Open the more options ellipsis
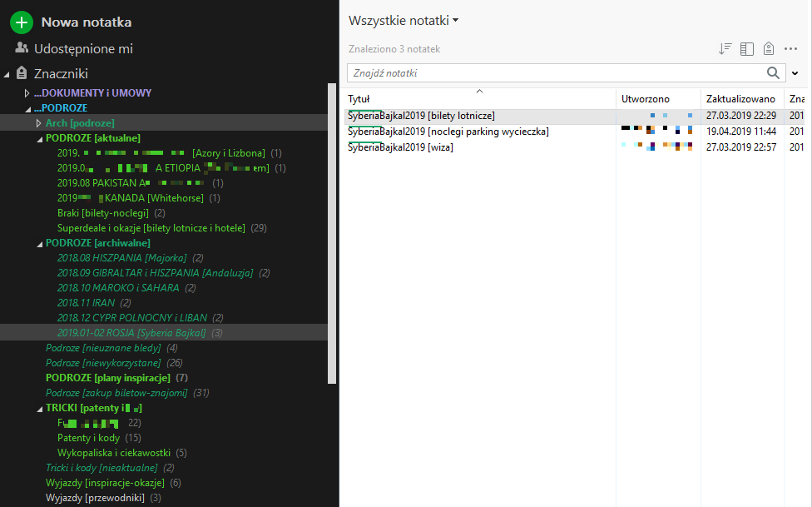The width and height of the screenshot is (812, 507). coord(790,49)
